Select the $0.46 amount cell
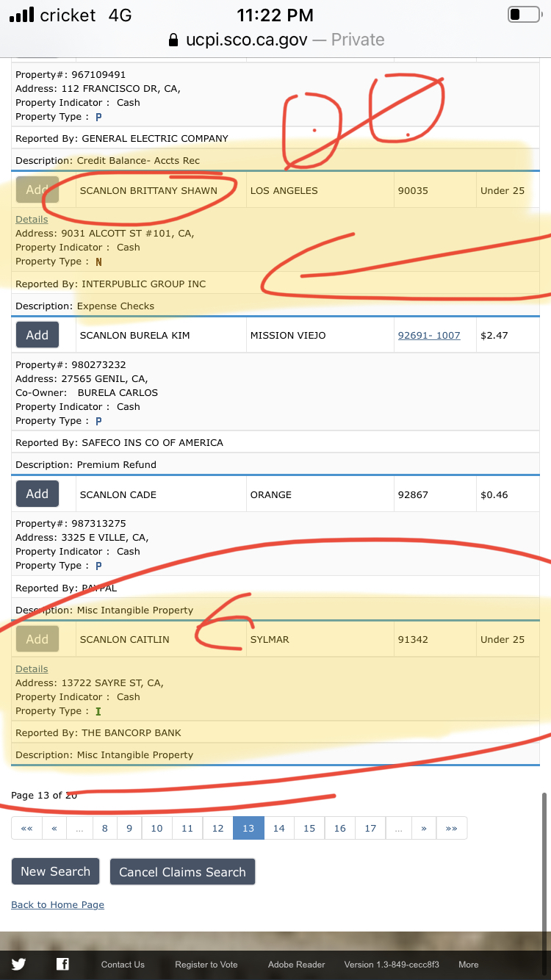Viewport: 551px width, 980px height. tap(508, 494)
